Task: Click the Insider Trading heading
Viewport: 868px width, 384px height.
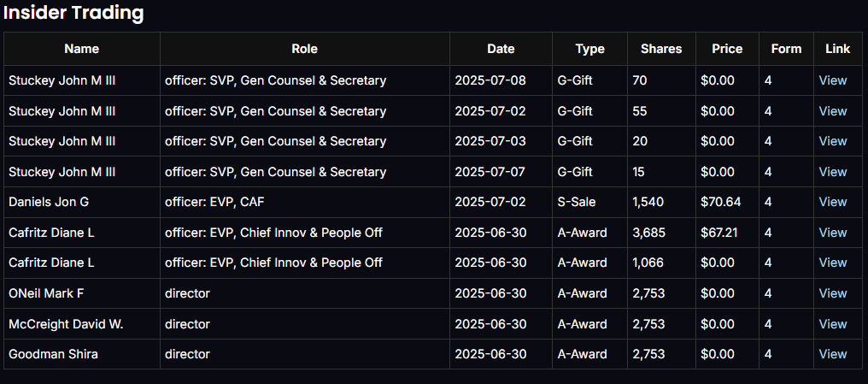Action: pos(73,13)
